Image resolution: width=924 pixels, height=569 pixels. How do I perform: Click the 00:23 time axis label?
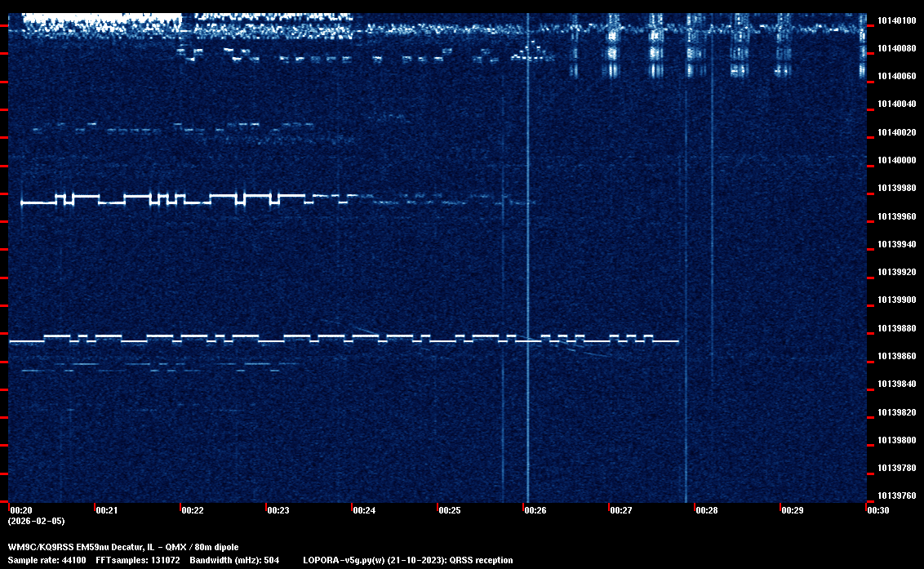(278, 510)
